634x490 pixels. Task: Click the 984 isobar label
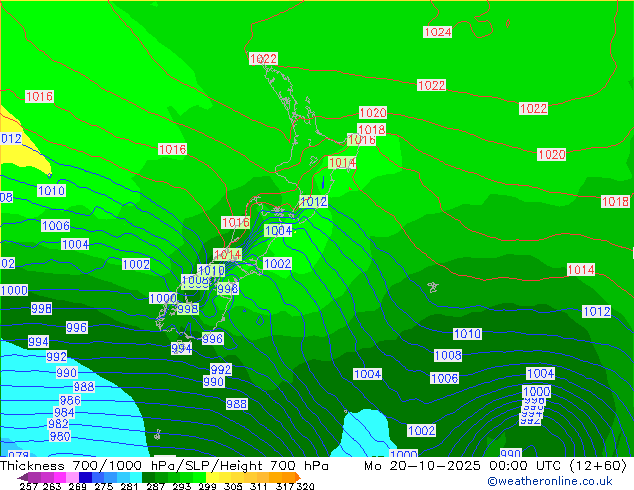coord(64,412)
